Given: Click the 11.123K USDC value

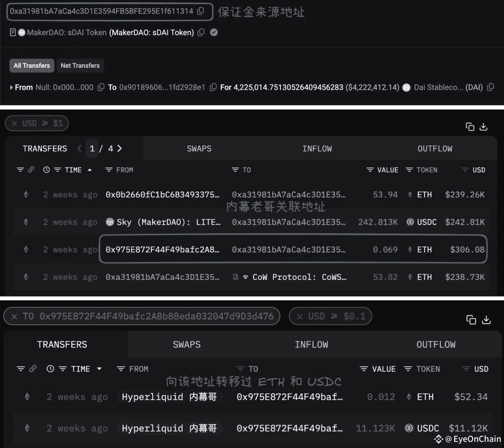Looking at the screenshot, I should [375, 428].
